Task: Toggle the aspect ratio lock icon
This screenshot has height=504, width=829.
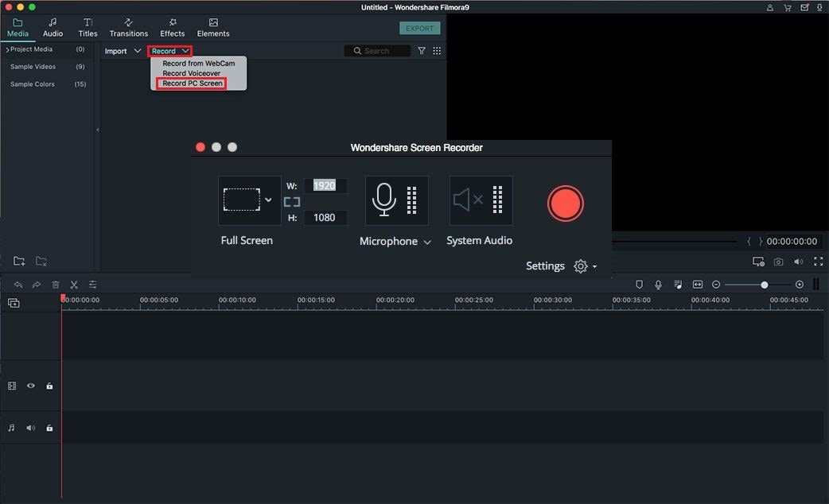Action: coord(292,202)
